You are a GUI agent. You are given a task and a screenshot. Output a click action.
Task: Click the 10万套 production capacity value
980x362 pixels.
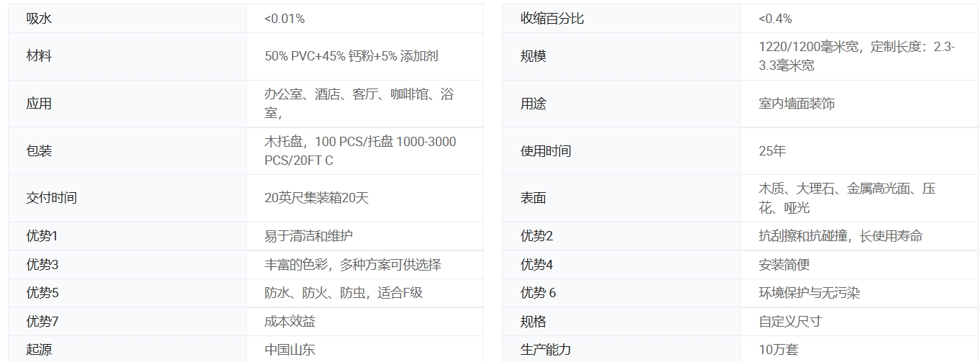(778, 350)
